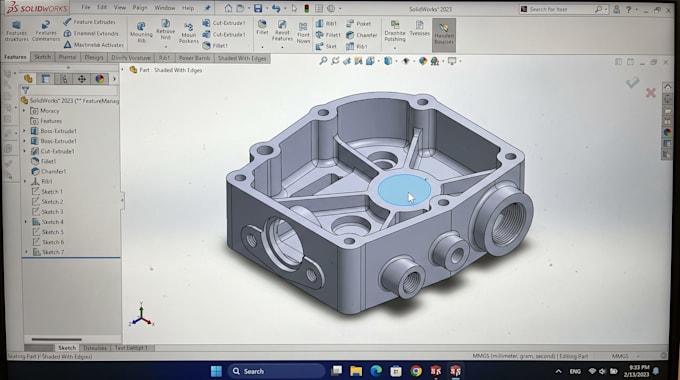Click the Chamfer tool in the ribbon
The width and height of the screenshot is (680, 380).
(362, 35)
